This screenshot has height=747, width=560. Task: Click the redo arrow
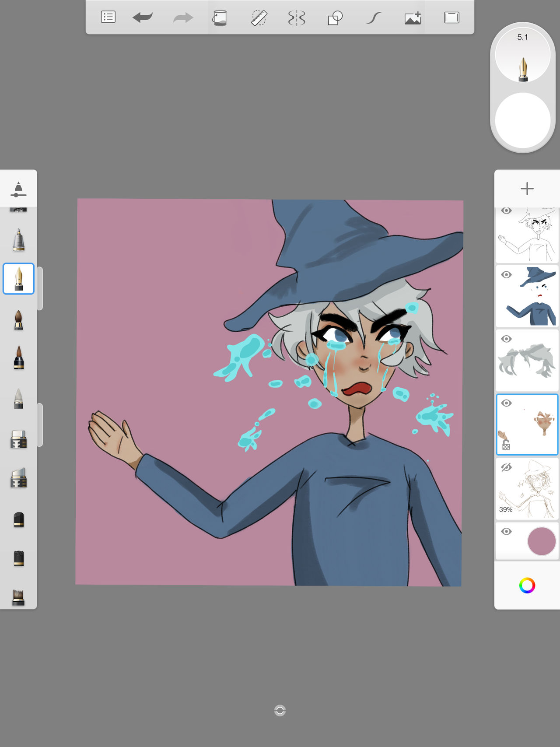183,18
